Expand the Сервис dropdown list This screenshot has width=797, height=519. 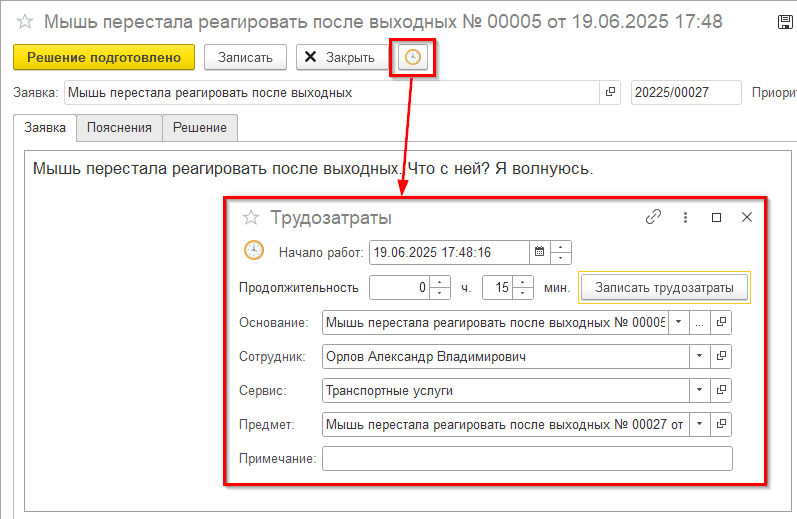(699, 390)
